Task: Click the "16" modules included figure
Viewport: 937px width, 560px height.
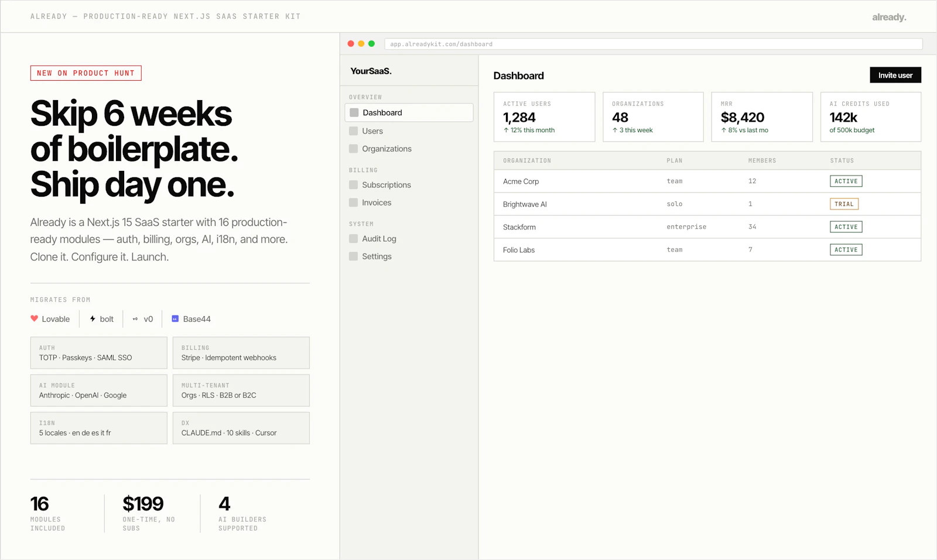Action: point(40,504)
